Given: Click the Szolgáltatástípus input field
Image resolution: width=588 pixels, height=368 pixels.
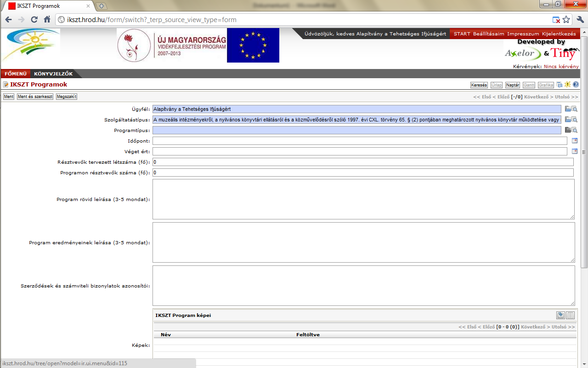Looking at the screenshot, I should click(357, 120).
